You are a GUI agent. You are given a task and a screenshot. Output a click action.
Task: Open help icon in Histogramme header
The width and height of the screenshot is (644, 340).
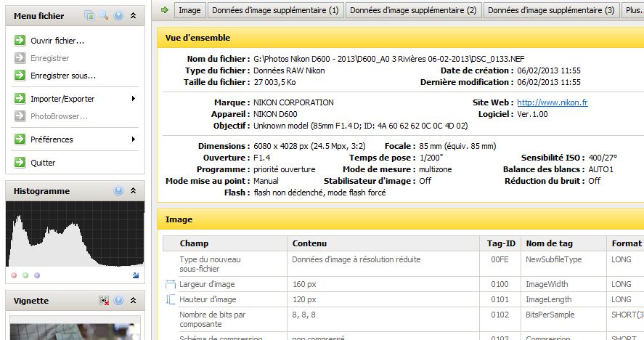[118, 191]
